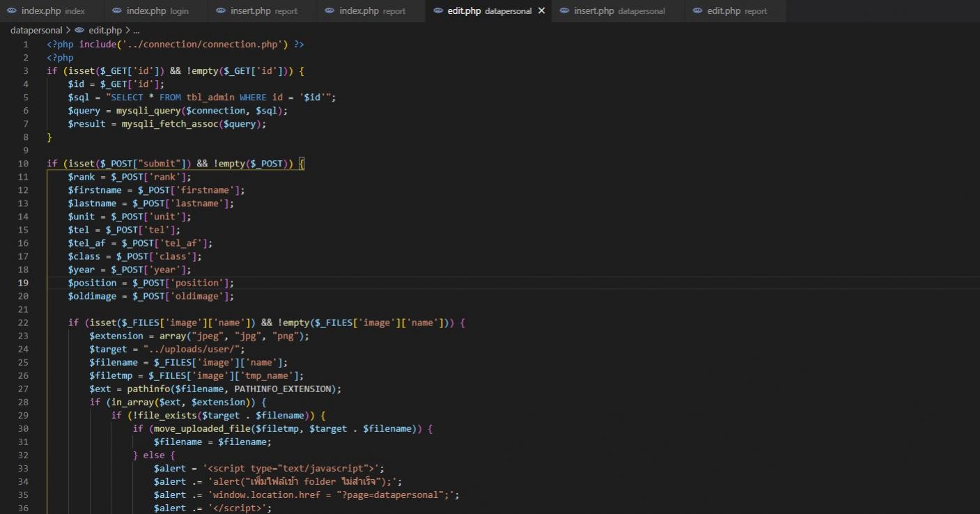The width and height of the screenshot is (980, 514).
Task: Click the isset($_POST["submit"]) condition line
Action: tap(176, 164)
